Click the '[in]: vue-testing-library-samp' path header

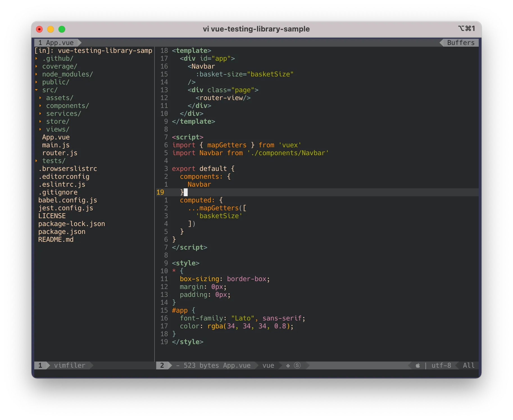[93, 51]
